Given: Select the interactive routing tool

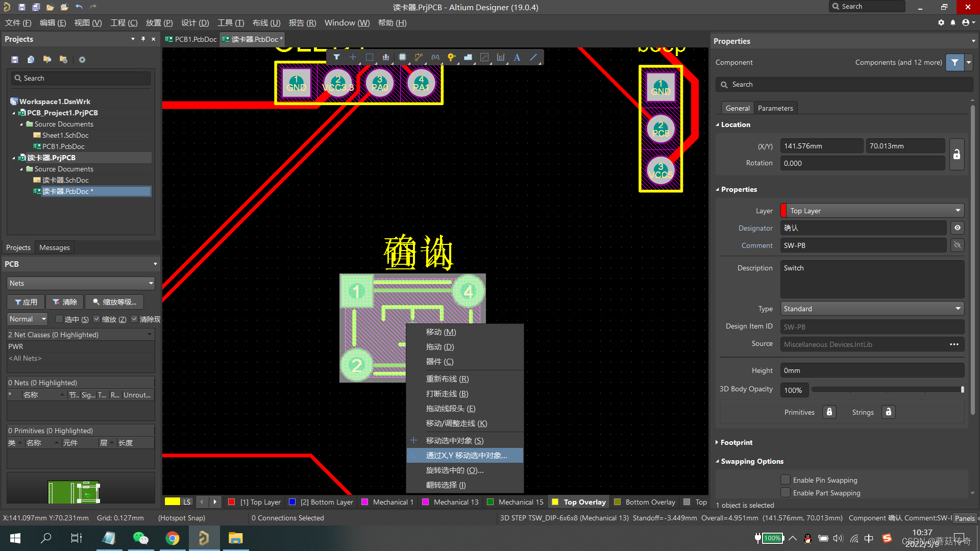Looking at the screenshot, I should pyautogui.click(x=419, y=57).
